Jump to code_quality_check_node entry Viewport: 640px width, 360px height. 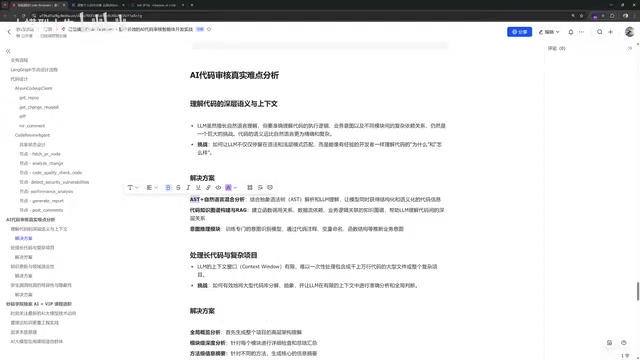51,173
